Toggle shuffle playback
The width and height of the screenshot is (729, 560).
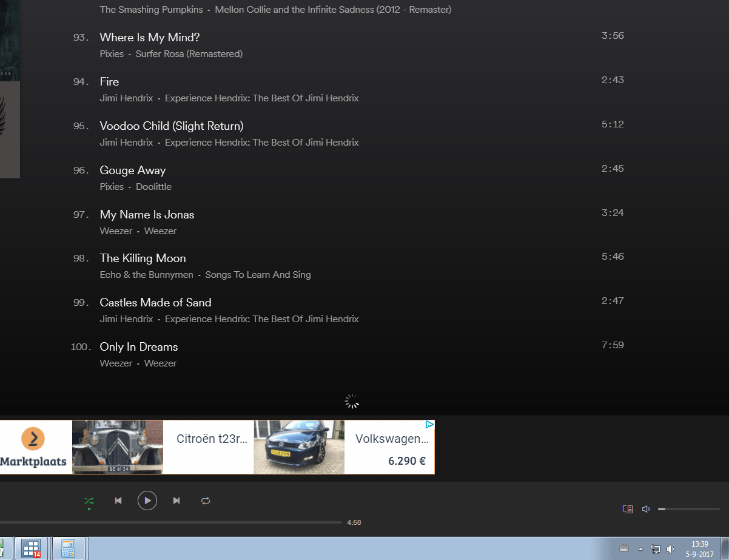(89, 501)
